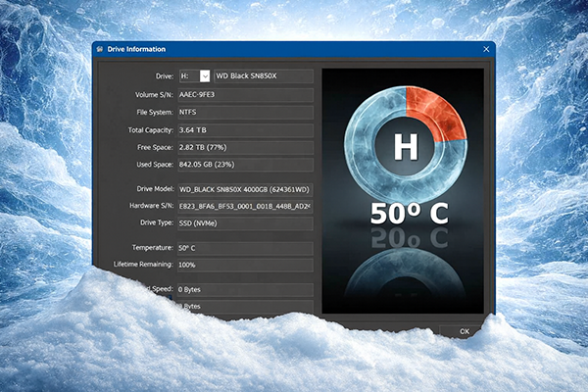
Task: Click the drive name field WD Black SN850X
Action: (x=263, y=76)
